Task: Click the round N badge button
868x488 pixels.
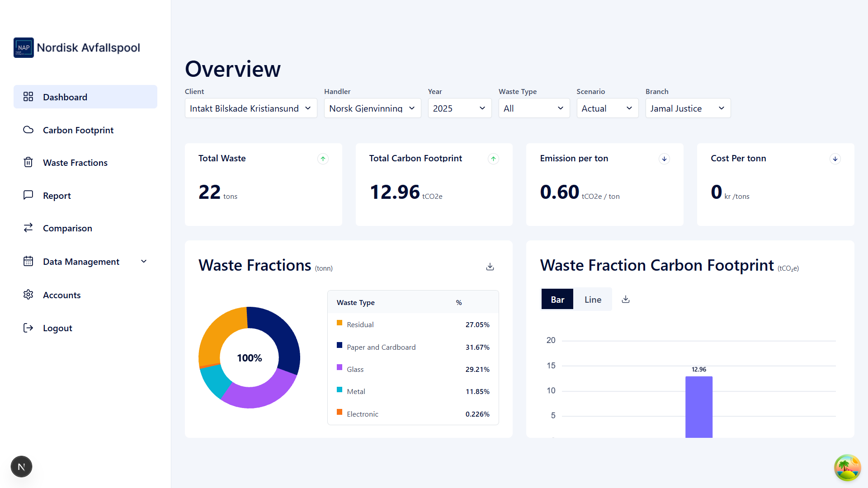Action: click(21, 467)
